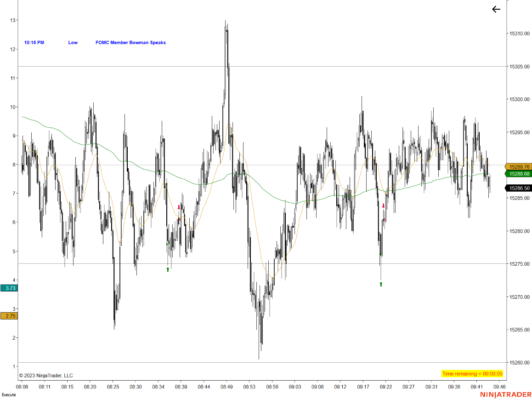Click the Low impact label

[73, 42]
